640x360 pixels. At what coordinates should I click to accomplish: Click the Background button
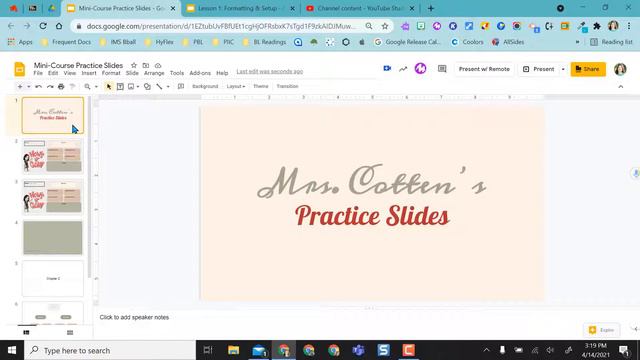coord(205,87)
